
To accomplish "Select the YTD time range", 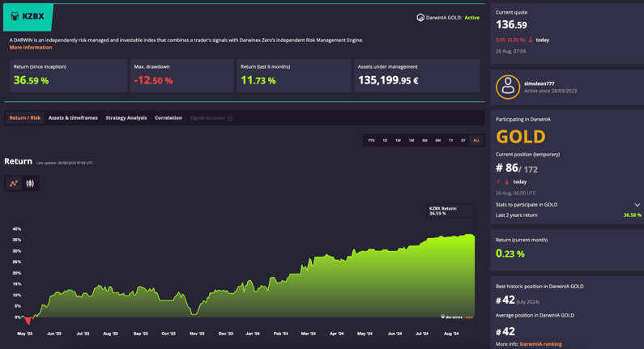I will click(371, 140).
